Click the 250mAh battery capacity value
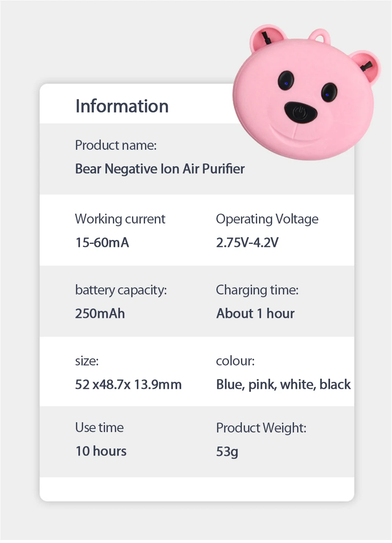 click(100, 314)
